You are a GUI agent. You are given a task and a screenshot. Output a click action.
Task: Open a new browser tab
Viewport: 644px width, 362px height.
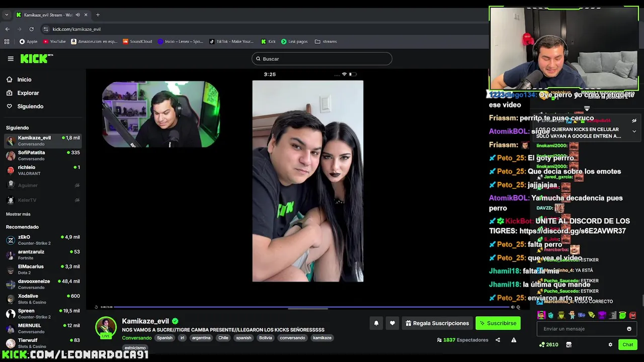click(98, 15)
